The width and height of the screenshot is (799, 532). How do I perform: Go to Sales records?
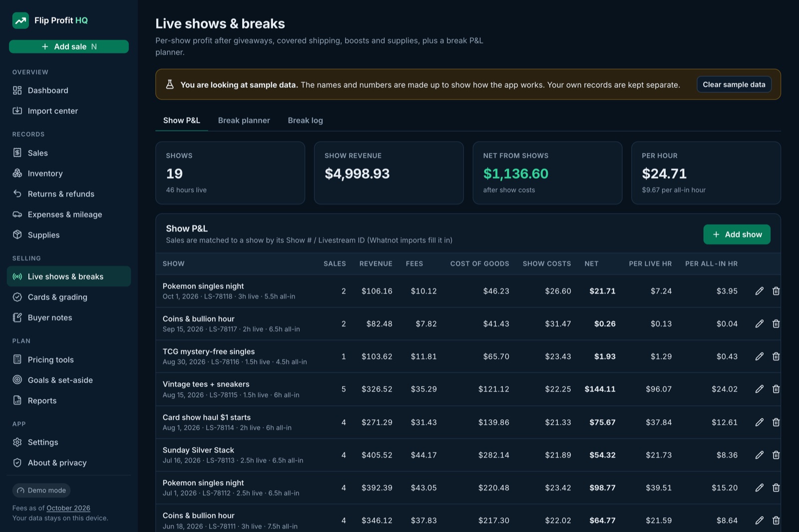point(69,153)
